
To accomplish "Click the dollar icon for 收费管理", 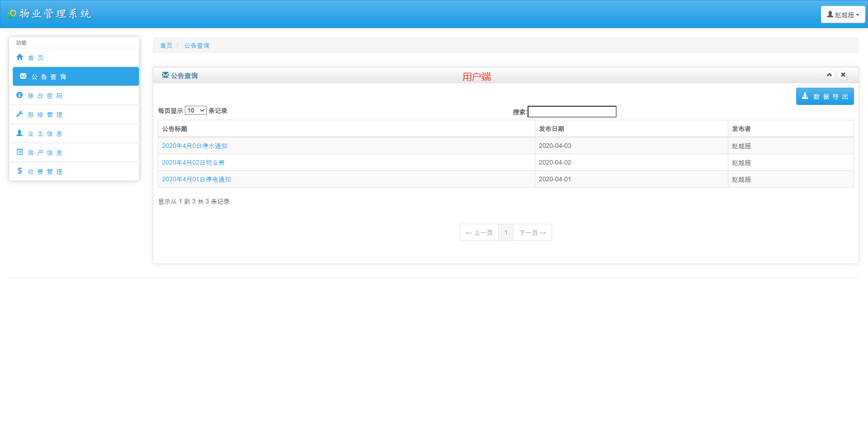I will pyautogui.click(x=19, y=170).
